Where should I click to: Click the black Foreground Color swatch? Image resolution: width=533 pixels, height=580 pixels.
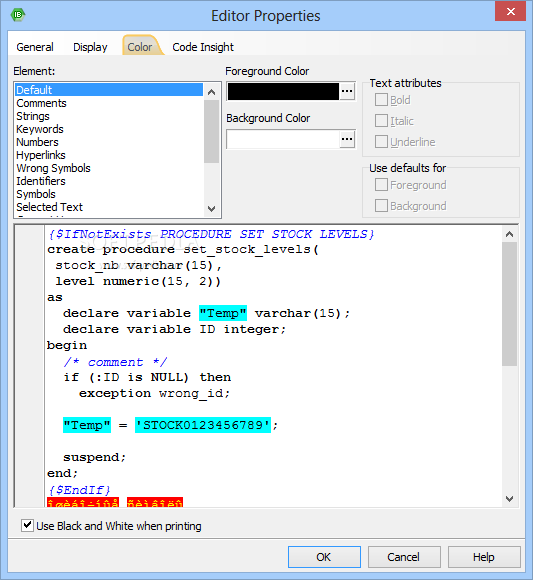point(283,91)
